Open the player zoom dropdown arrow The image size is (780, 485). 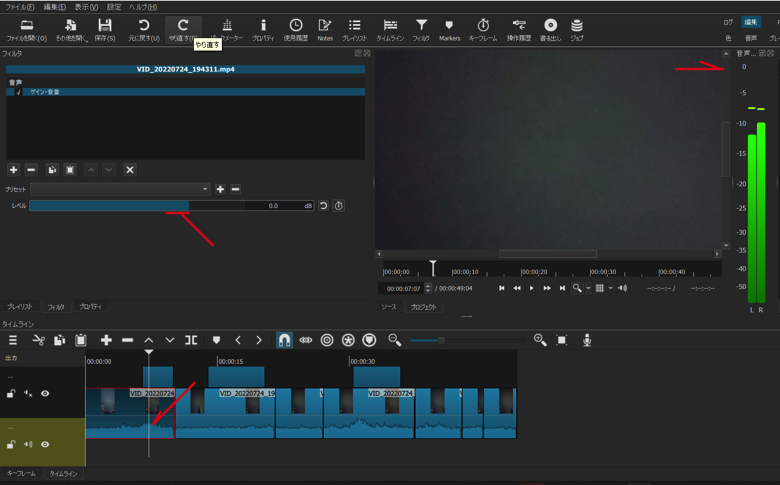click(588, 288)
